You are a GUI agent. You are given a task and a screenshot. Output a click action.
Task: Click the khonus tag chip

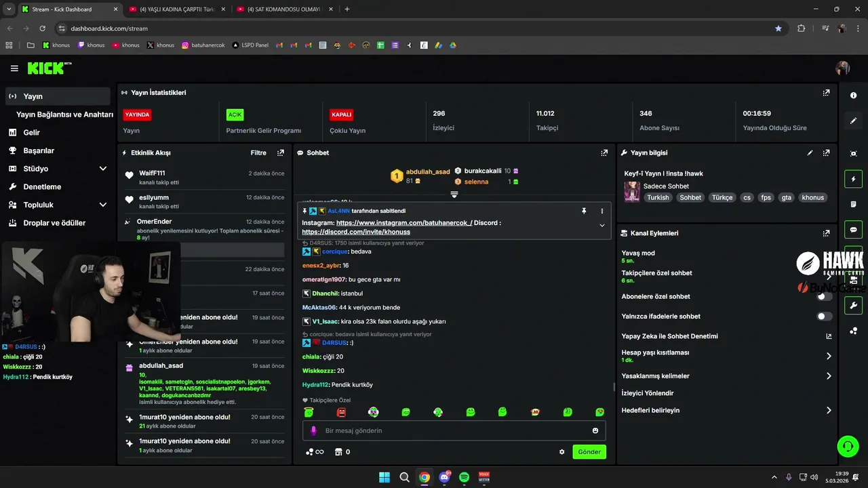tap(812, 198)
